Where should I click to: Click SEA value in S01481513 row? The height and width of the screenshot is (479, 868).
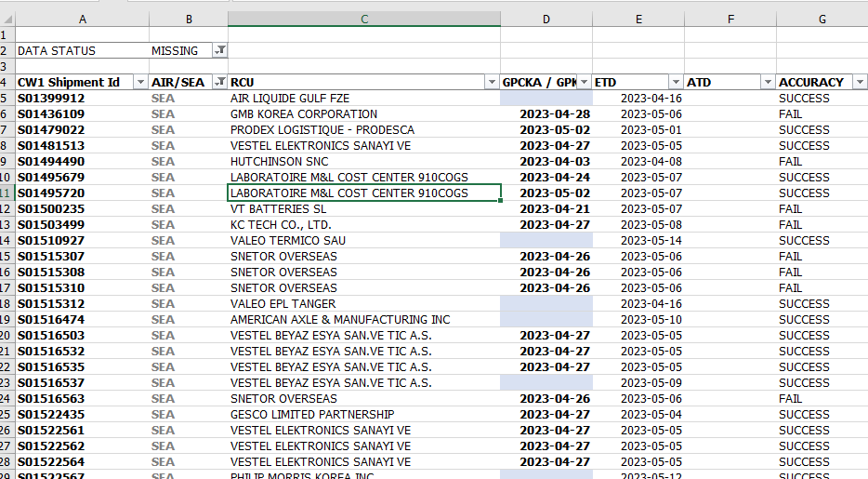tap(189, 146)
